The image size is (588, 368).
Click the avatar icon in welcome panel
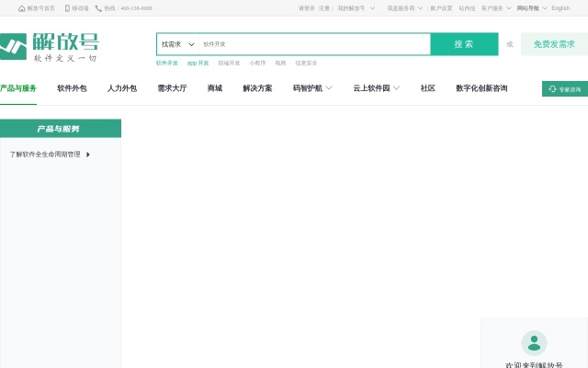[534, 343]
